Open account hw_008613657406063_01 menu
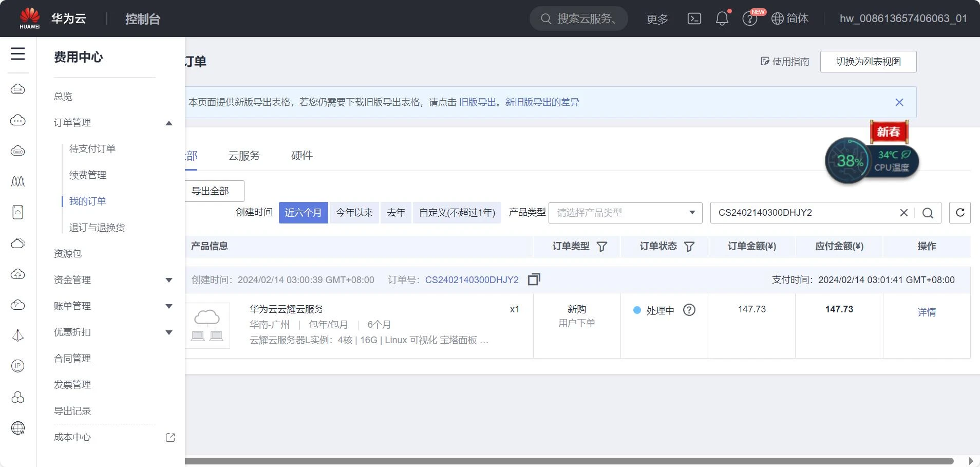This screenshot has height=467, width=980. click(x=903, y=18)
